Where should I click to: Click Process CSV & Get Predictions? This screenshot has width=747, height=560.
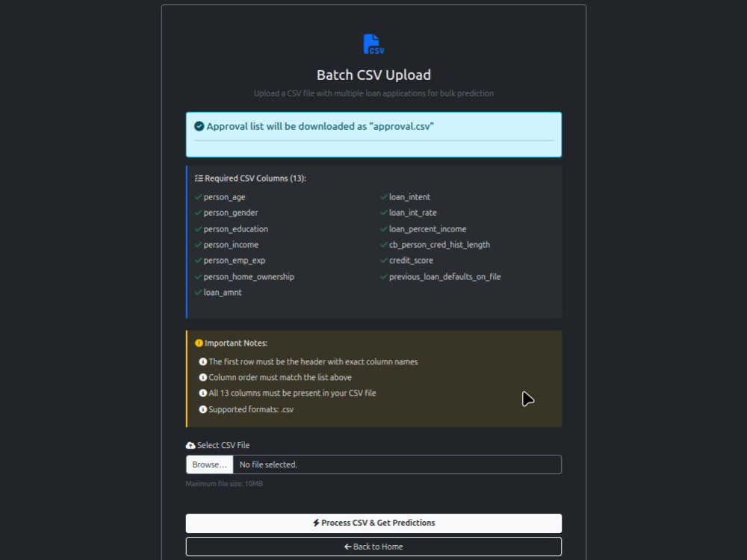(373, 523)
